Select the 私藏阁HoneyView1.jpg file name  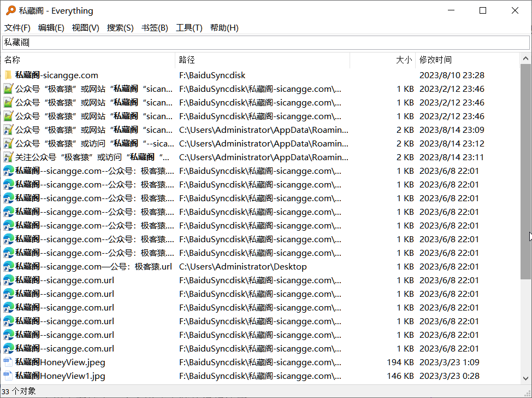tap(60, 376)
